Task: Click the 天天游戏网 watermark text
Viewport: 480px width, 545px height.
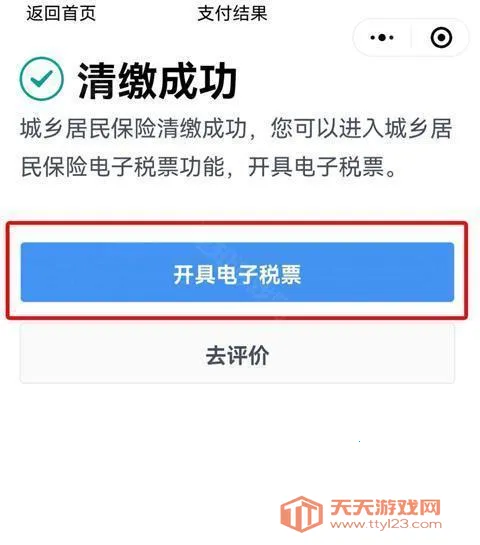Action: pyautogui.click(x=385, y=507)
